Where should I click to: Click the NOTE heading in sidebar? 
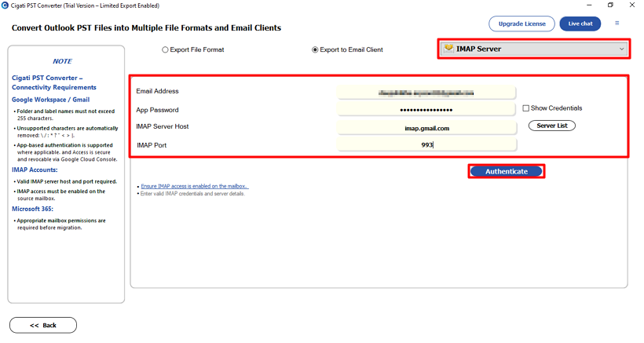point(62,61)
